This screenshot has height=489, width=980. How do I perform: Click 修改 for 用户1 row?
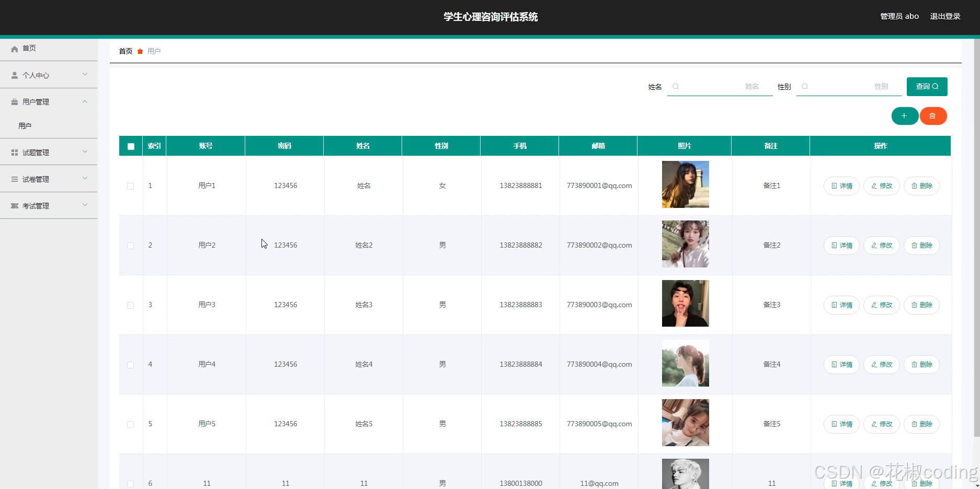881,186
